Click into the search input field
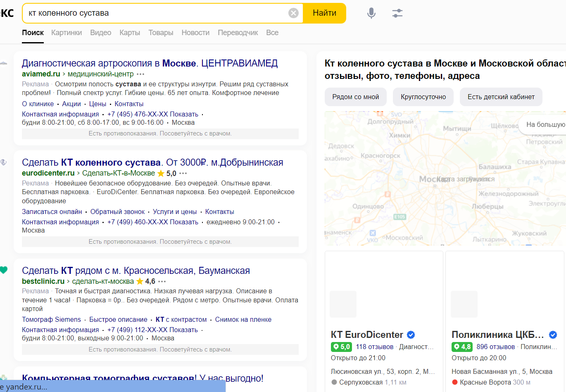This screenshot has height=392, width=566. click(157, 13)
